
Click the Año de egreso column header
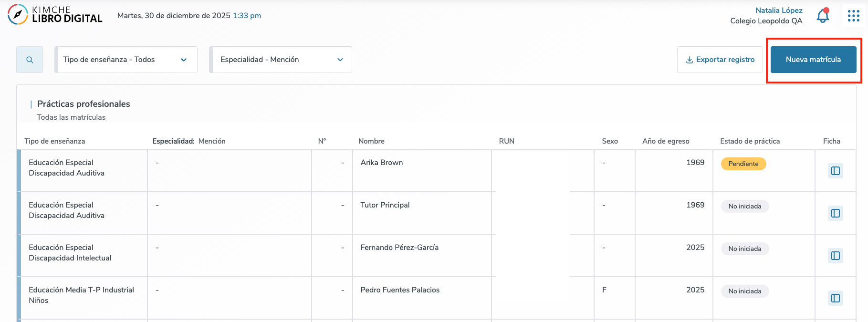(x=666, y=141)
